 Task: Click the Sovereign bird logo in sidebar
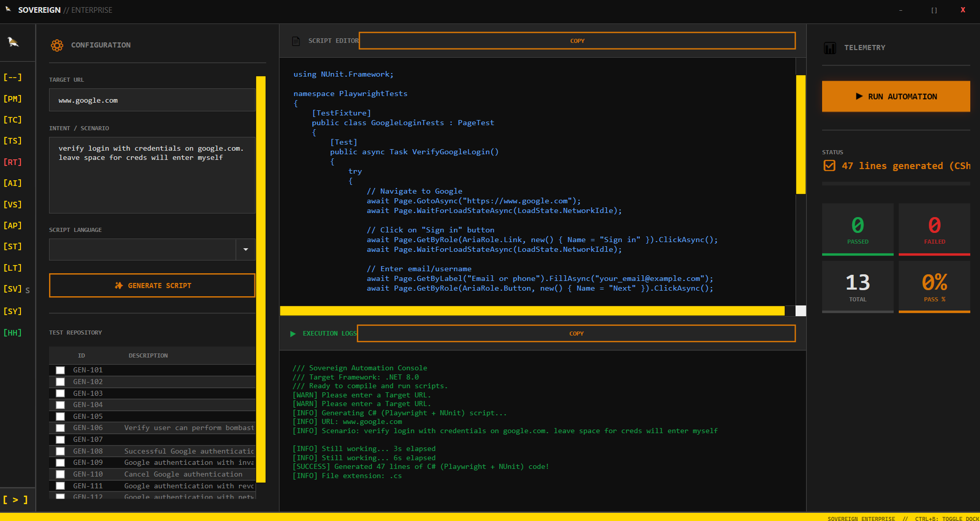tap(13, 42)
